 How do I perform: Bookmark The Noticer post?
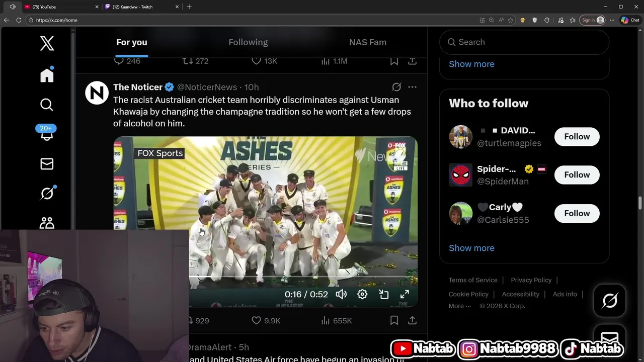coord(394,320)
